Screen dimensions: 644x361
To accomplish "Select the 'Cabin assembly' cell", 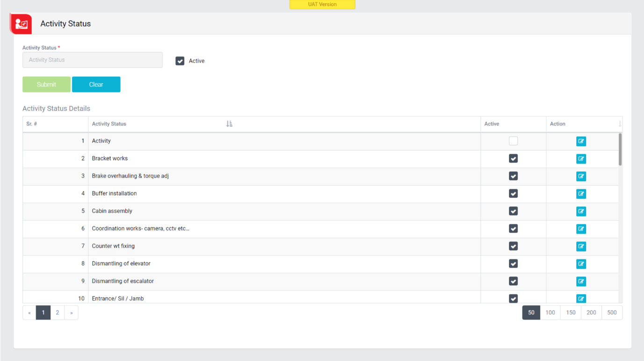I will click(284, 211).
